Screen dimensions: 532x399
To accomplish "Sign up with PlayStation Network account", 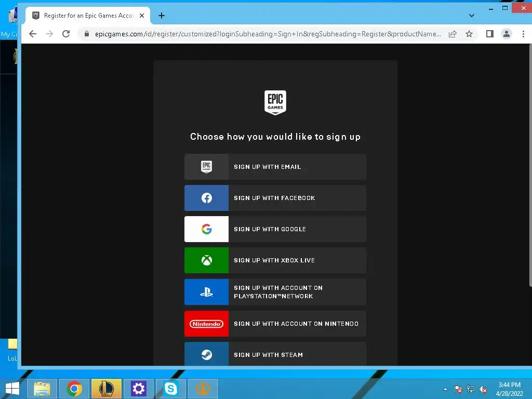I will (x=275, y=292).
